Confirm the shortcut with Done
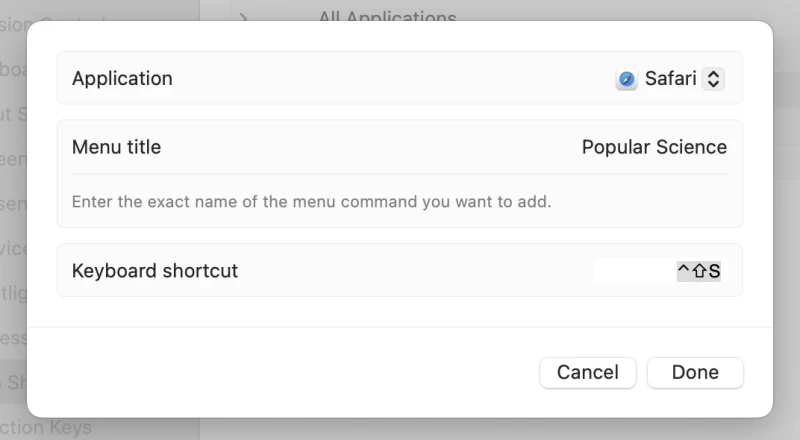 coord(695,372)
